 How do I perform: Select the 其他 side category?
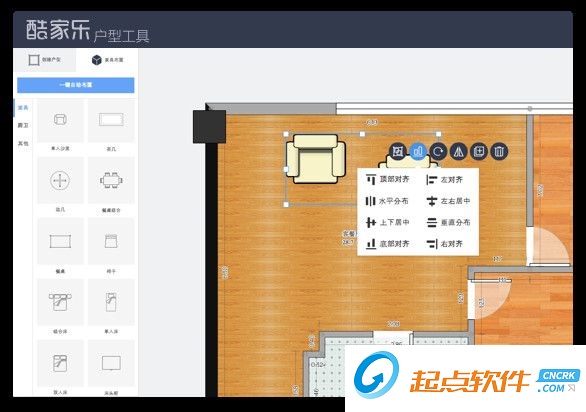pyautogui.click(x=23, y=143)
